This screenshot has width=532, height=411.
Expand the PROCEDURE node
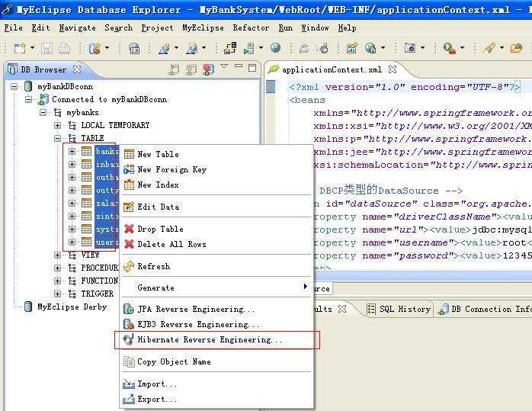[58, 268]
